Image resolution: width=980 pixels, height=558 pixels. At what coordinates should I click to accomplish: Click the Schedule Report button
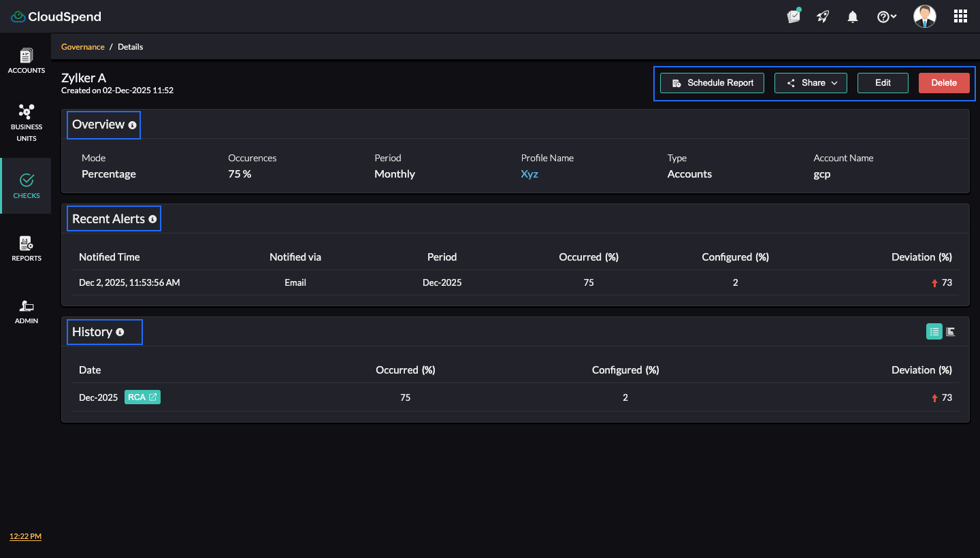click(712, 83)
